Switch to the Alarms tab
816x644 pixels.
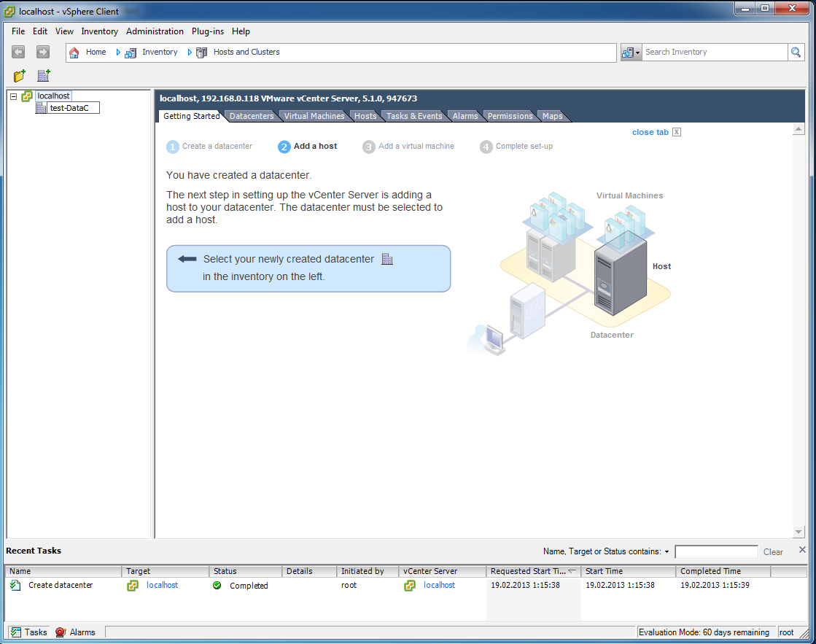465,116
